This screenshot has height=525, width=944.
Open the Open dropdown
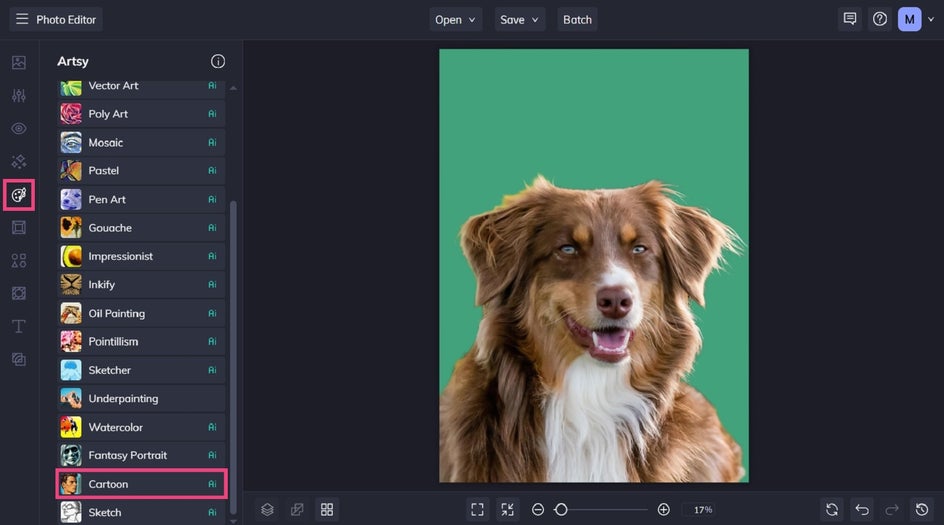455,19
